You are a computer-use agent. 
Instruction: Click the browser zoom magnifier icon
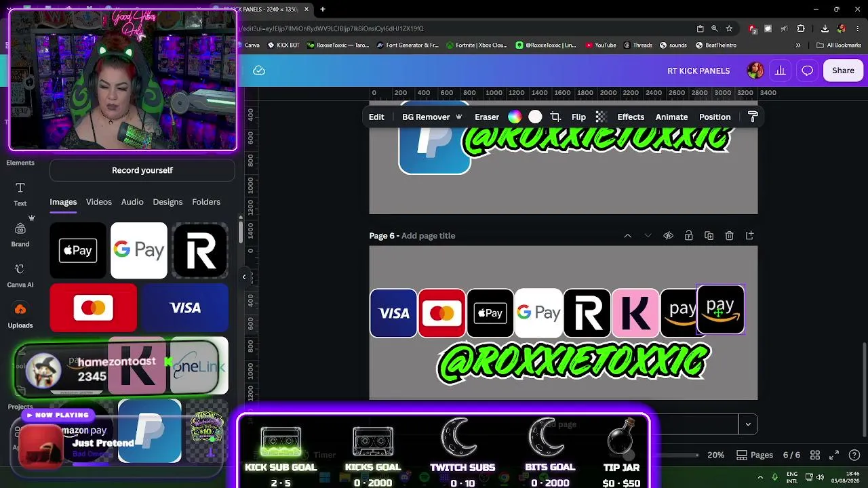714,28
